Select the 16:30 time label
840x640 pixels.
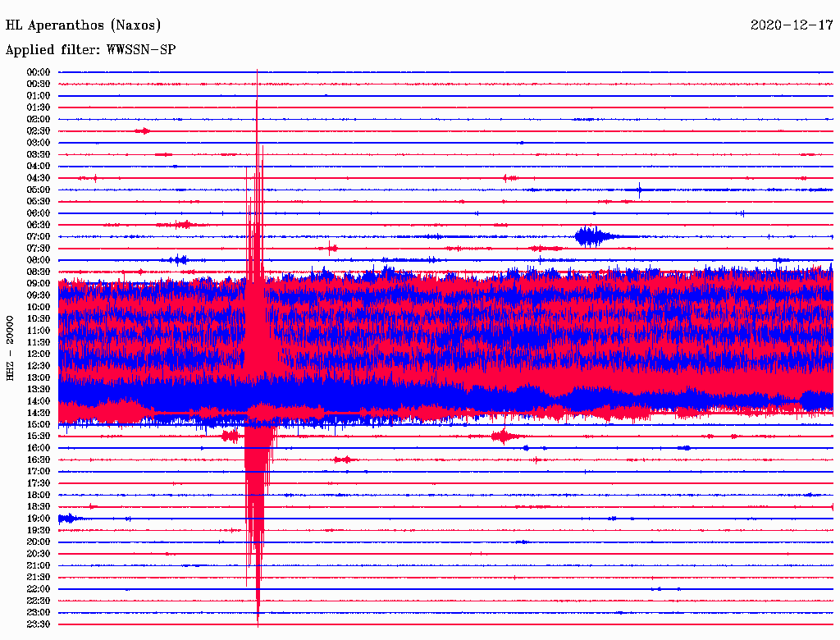(x=39, y=460)
